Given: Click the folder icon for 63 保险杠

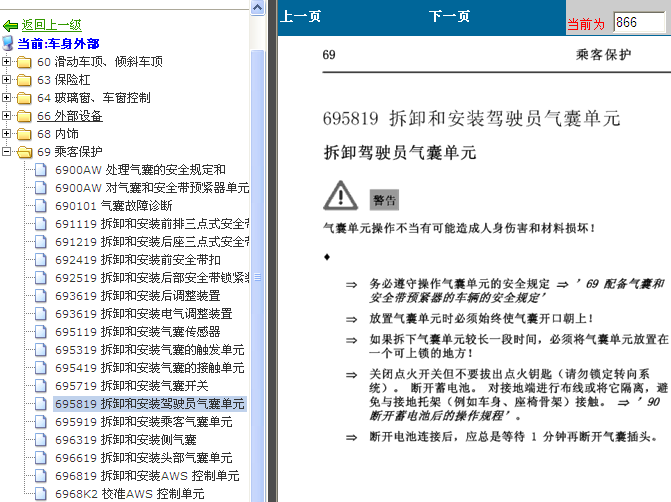Looking at the screenshot, I should click(24, 80).
